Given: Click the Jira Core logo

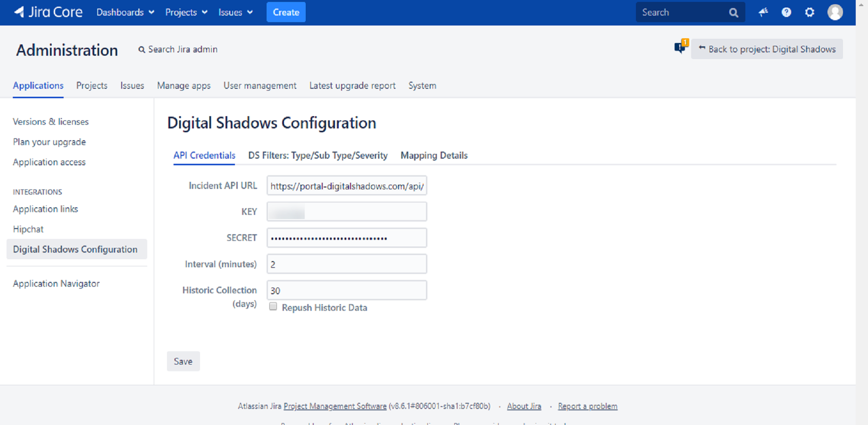Looking at the screenshot, I should pyautogui.click(x=48, y=12).
